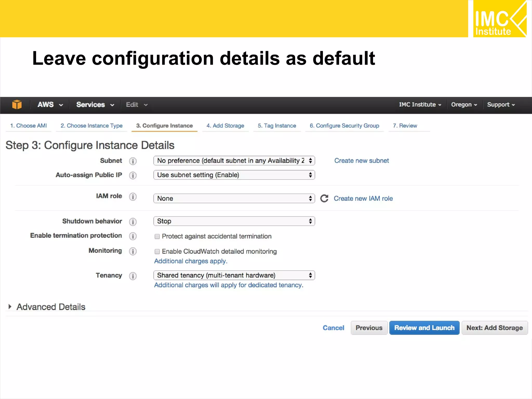The image size is (532, 399).
Task: Click the orange AWS cube logo icon
Action: [x=17, y=105]
